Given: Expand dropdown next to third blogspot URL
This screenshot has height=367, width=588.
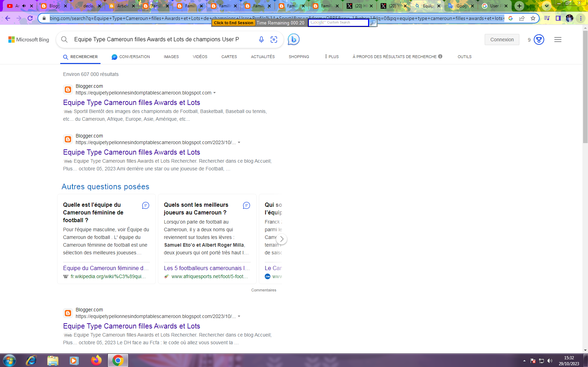Looking at the screenshot, I should 239,317.
